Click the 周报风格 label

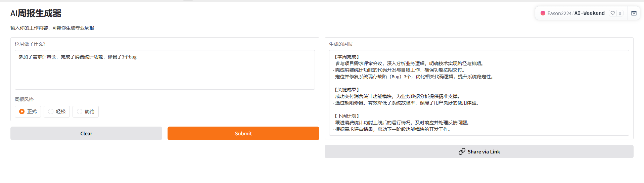point(24,99)
